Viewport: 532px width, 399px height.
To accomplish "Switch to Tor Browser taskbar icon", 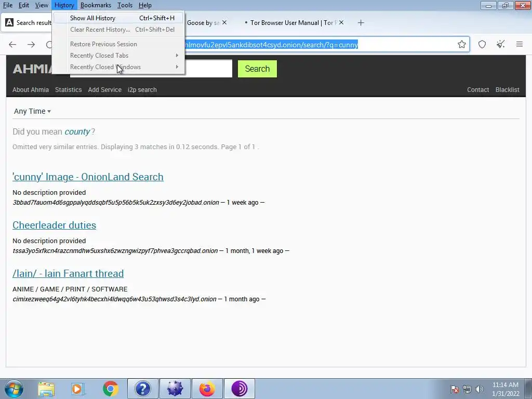I will (x=240, y=389).
